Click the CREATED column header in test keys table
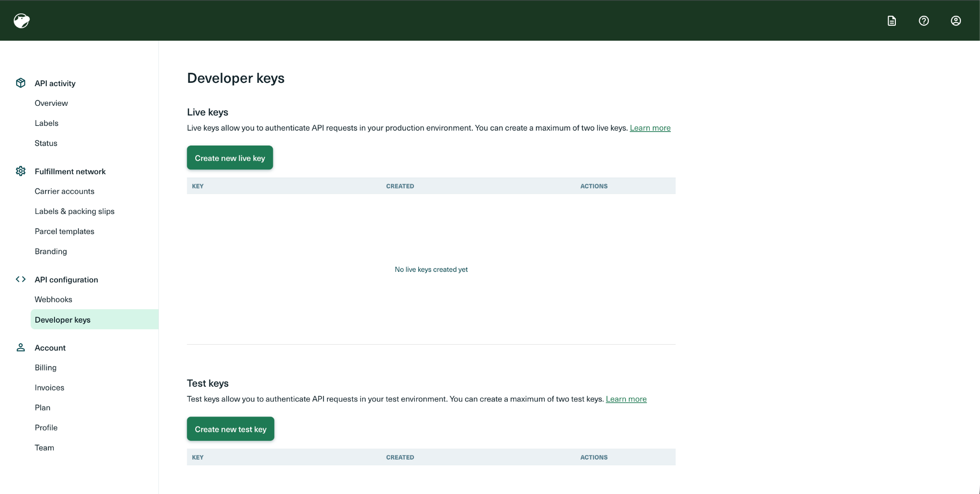 coord(400,458)
